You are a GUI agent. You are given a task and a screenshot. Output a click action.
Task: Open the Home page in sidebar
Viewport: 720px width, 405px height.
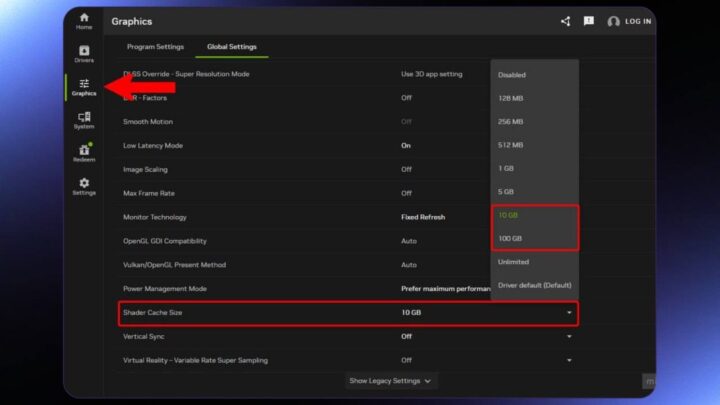pos(84,21)
